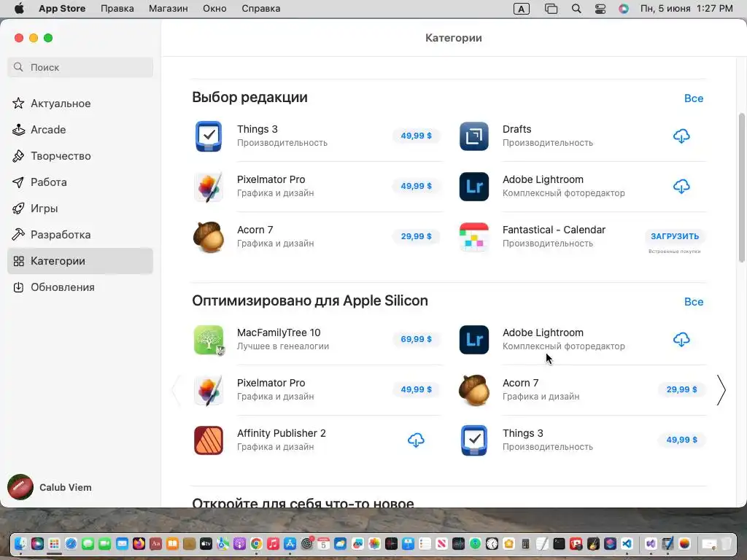Buy Pixelmator Pro under Выбор редакции
Screen dimensions: 747x560
(416, 186)
